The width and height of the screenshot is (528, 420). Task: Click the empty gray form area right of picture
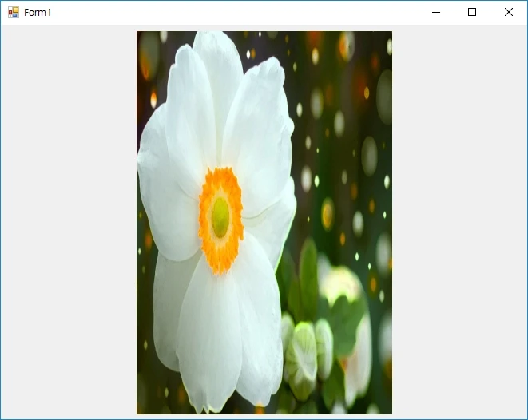coord(459,224)
